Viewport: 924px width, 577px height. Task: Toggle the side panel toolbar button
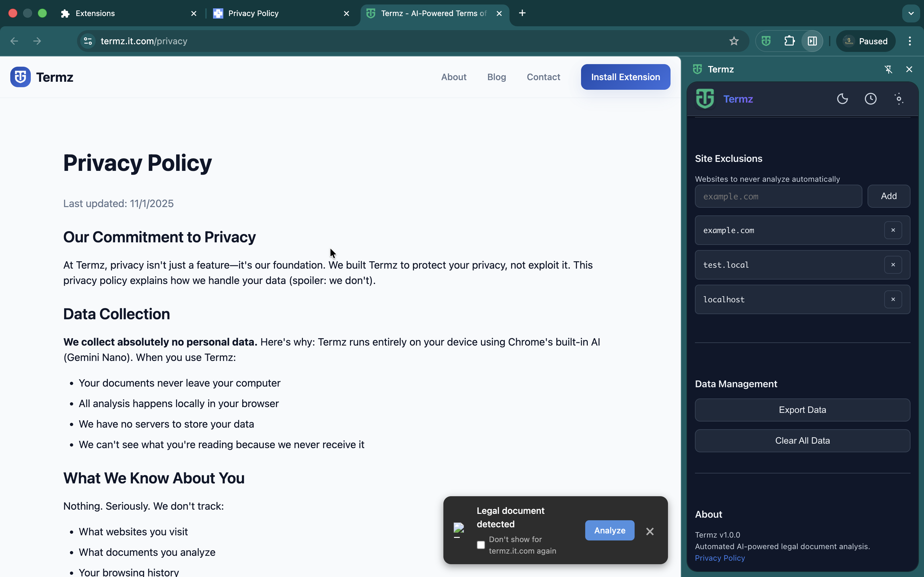(x=812, y=41)
